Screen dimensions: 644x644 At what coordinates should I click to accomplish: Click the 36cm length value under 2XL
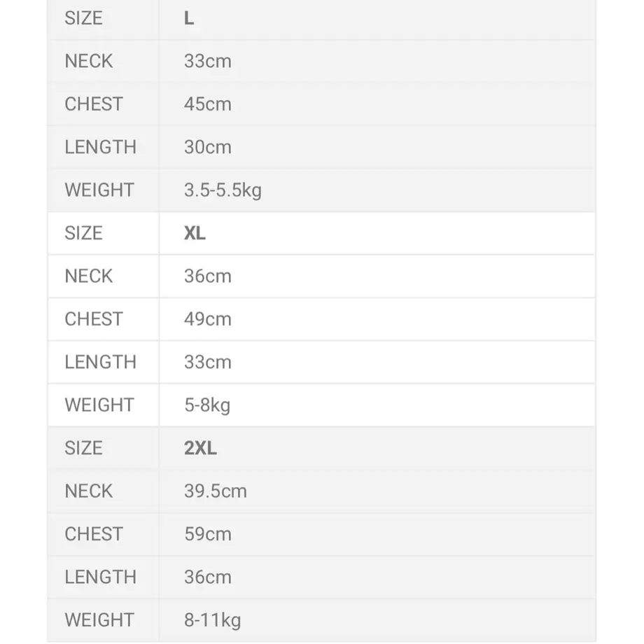[x=208, y=577]
